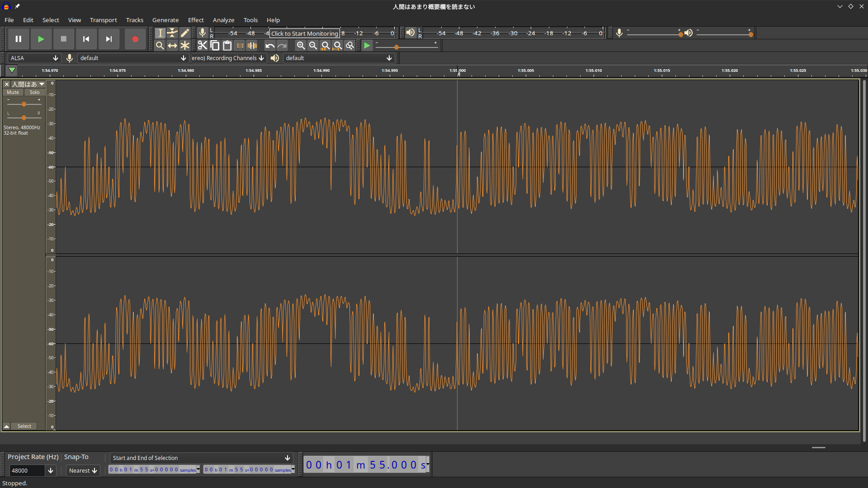Viewport: 868px width, 488px height.
Task: Select the Envelope tool
Action: 172,33
